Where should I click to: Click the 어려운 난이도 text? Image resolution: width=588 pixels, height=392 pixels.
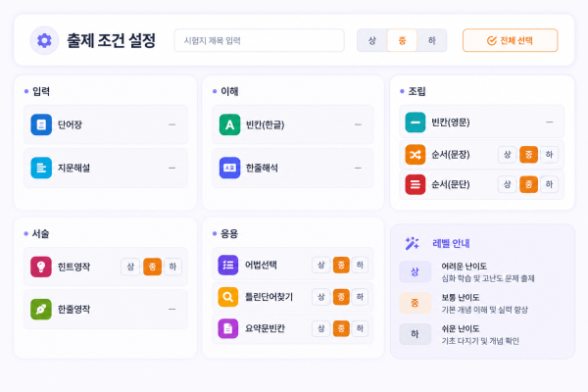click(465, 267)
